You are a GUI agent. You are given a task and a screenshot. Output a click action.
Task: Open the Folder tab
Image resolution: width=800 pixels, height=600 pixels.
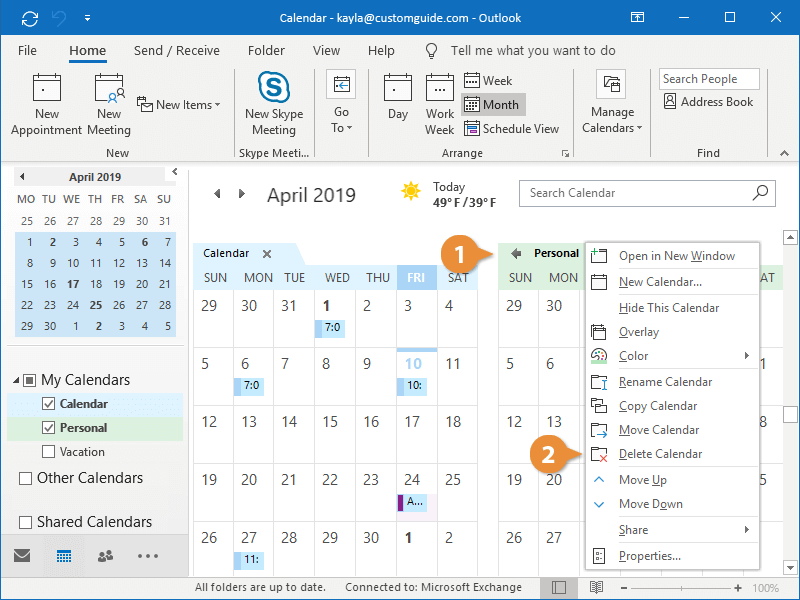coord(266,51)
